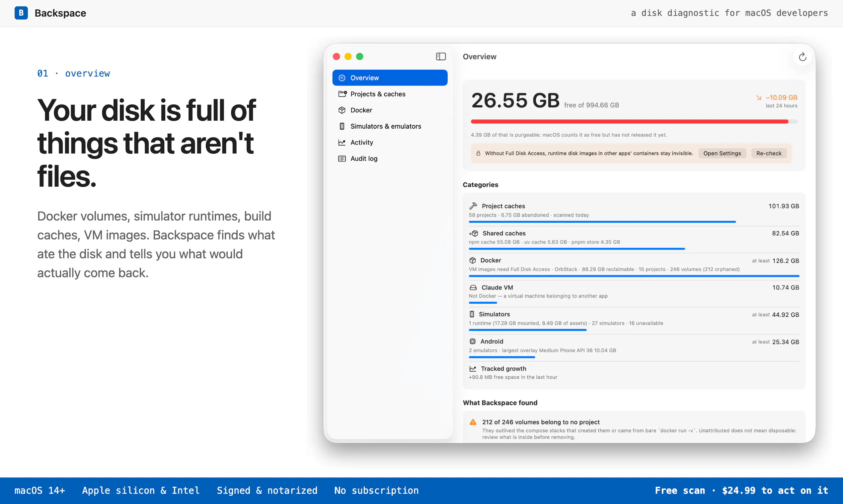843x504 pixels.
Task: Click the 44.92 GB size value
Action: click(786, 314)
